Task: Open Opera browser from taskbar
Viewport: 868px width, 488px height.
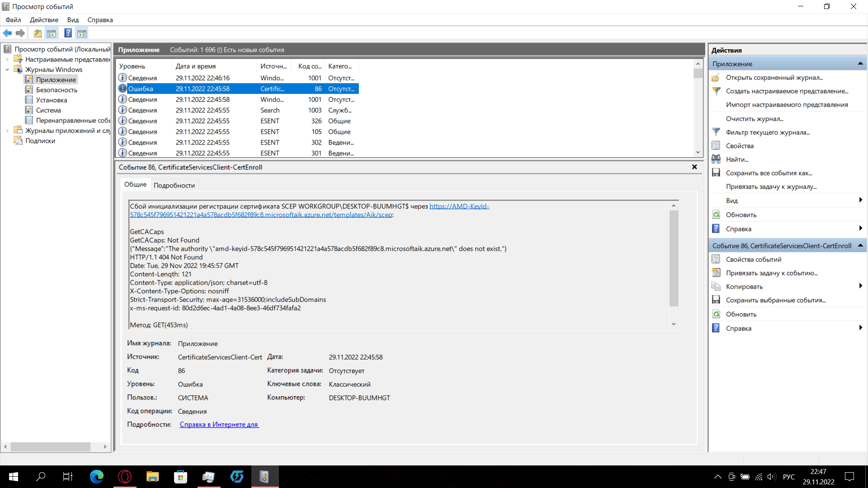Action: pos(125,477)
